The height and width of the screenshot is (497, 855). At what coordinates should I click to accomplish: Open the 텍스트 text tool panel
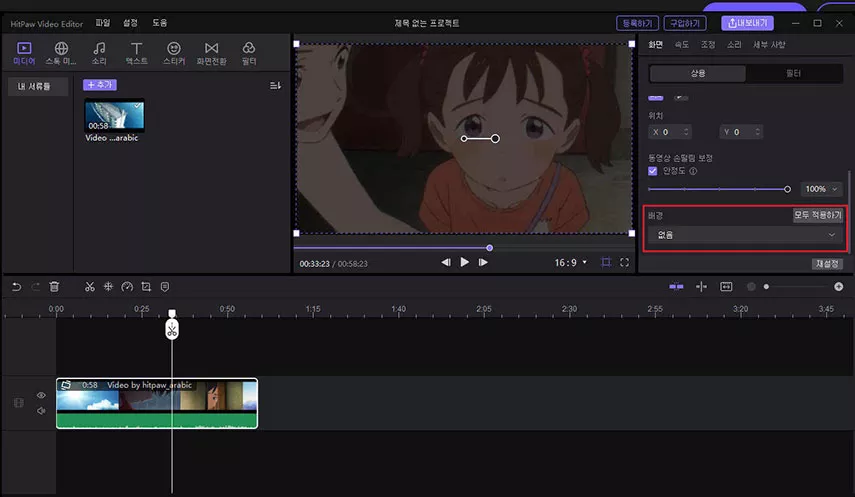(136, 53)
